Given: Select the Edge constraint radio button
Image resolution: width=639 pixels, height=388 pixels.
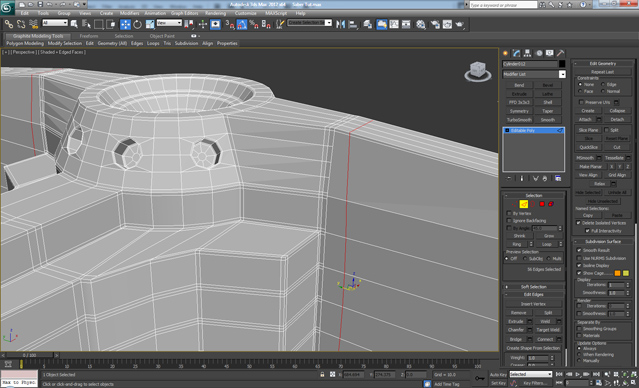Looking at the screenshot, I should tap(603, 84).
